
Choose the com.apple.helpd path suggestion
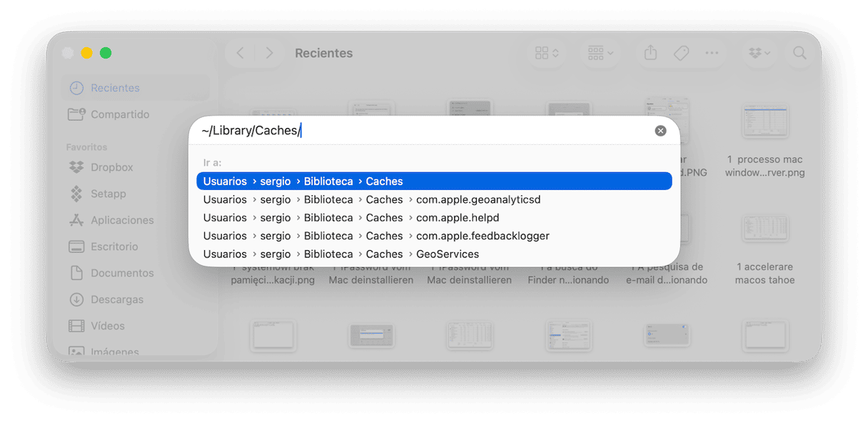coord(434,218)
